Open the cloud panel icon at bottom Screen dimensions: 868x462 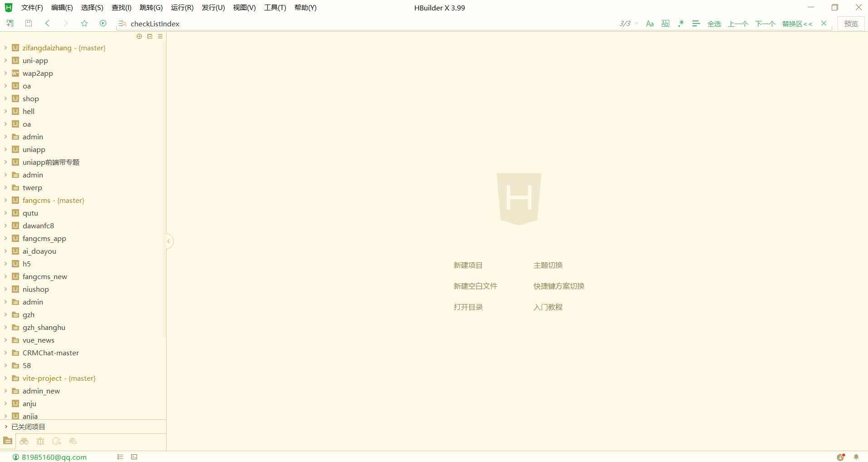pos(73,441)
